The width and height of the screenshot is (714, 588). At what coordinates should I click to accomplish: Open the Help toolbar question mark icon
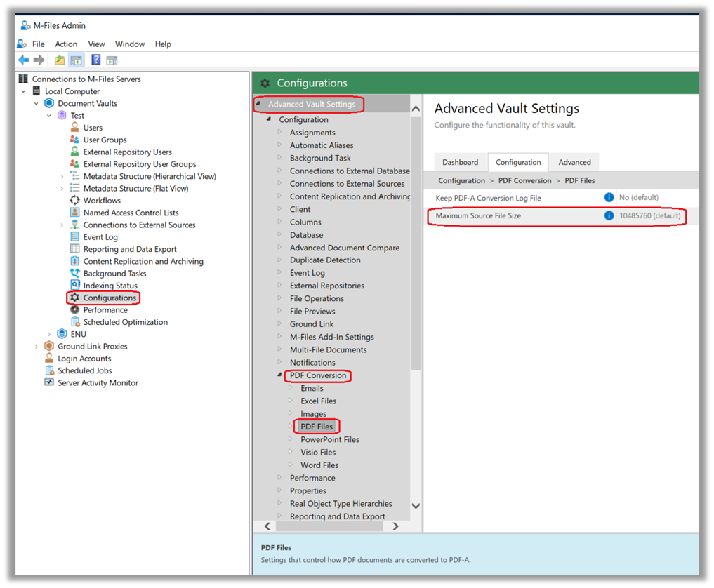point(95,60)
